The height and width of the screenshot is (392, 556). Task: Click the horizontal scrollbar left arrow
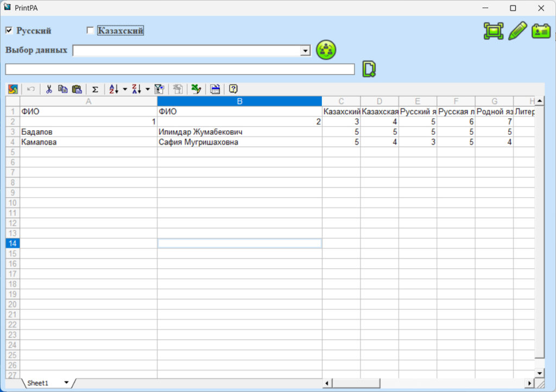[x=327, y=383]
